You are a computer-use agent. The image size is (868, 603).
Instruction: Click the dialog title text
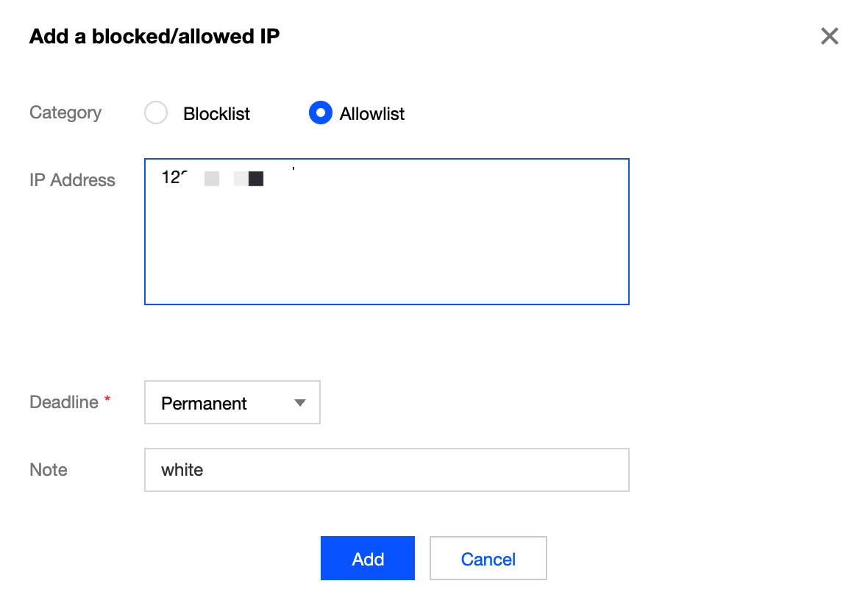(x=154, y=36)
